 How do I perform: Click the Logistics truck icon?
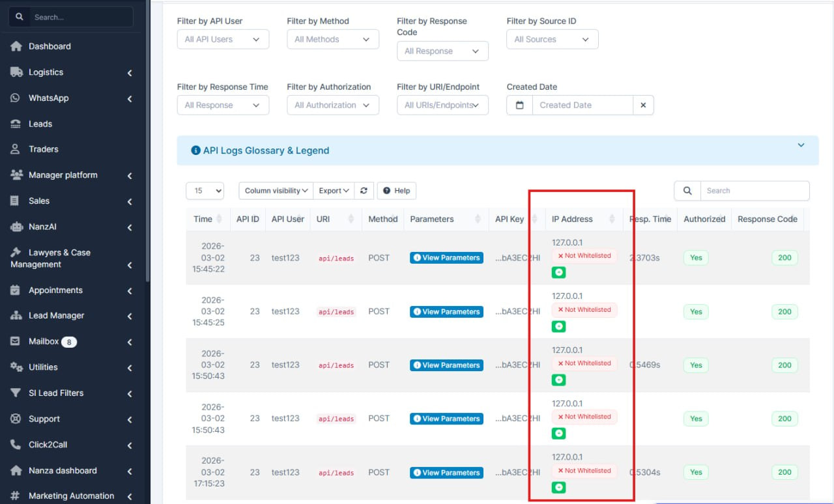(16, 72)
